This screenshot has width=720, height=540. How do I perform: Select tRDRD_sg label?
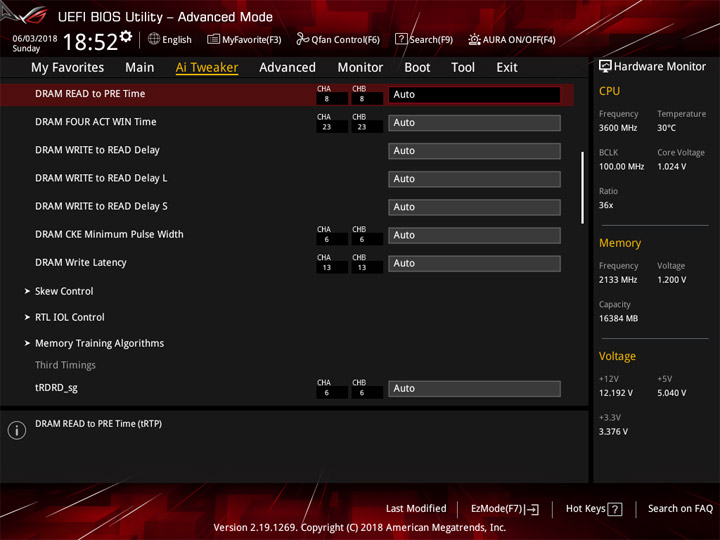tap(56, 388)
